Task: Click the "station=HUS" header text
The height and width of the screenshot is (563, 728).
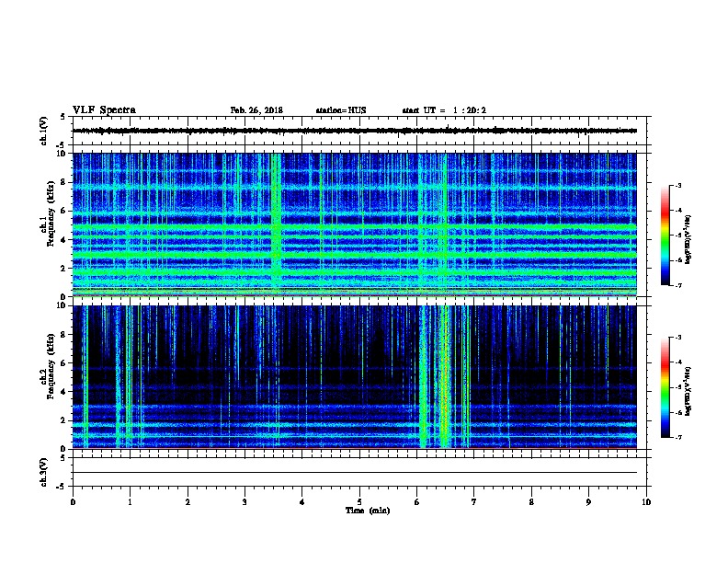Action: [x=341, y=110]
